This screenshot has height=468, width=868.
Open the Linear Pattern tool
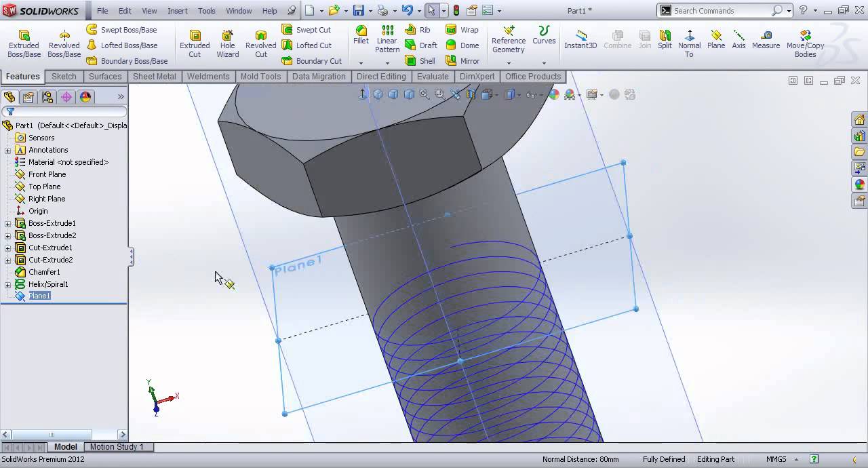click(387, 39)
